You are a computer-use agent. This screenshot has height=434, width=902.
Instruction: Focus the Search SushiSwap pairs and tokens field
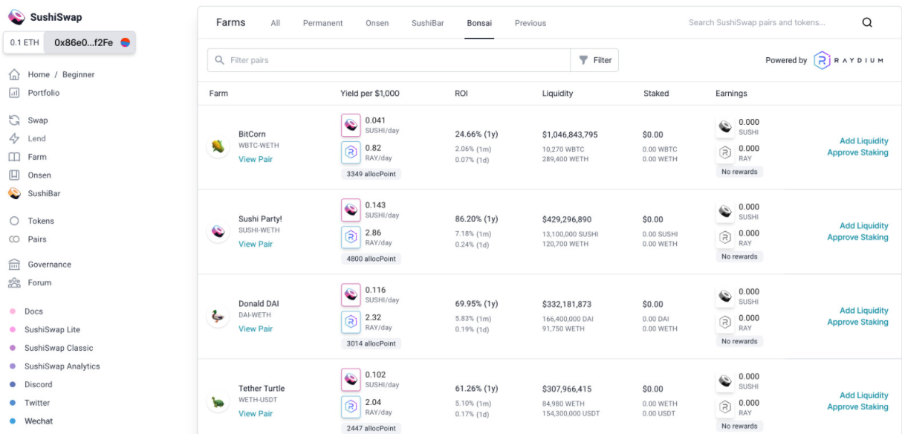[x=756, y=23]
